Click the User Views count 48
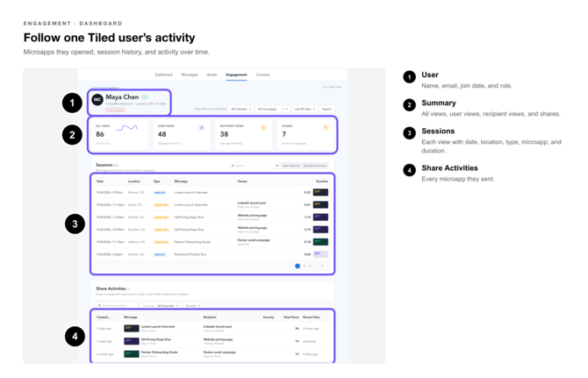This screenshot has height=378, width=588. 162,134
